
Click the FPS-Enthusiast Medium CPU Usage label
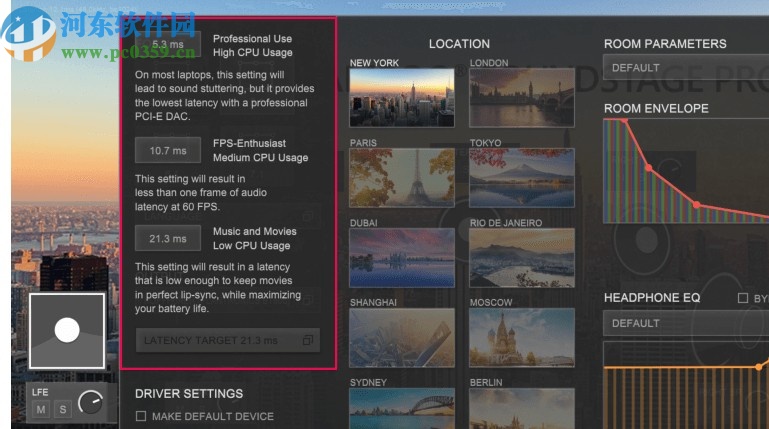point(260,151)
